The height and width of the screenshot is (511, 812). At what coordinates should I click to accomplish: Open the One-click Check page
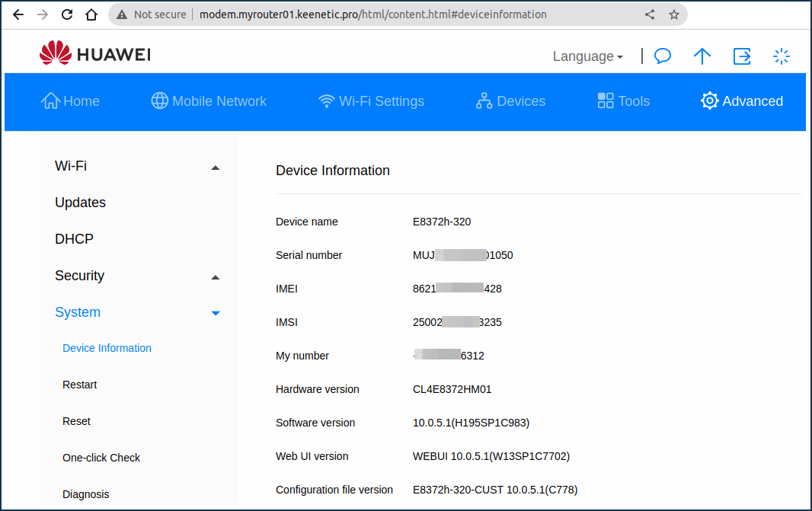(x=101, y=458)
